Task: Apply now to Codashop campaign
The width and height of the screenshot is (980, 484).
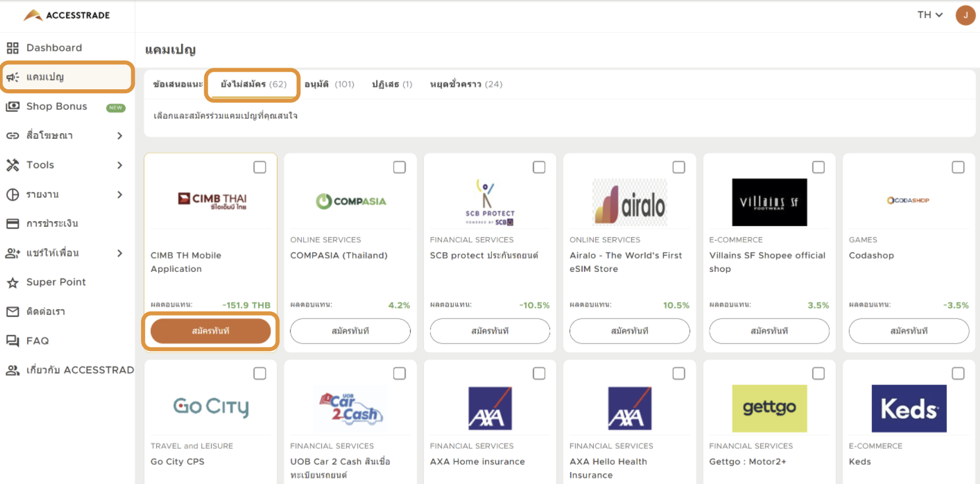Action: [909, 331]
